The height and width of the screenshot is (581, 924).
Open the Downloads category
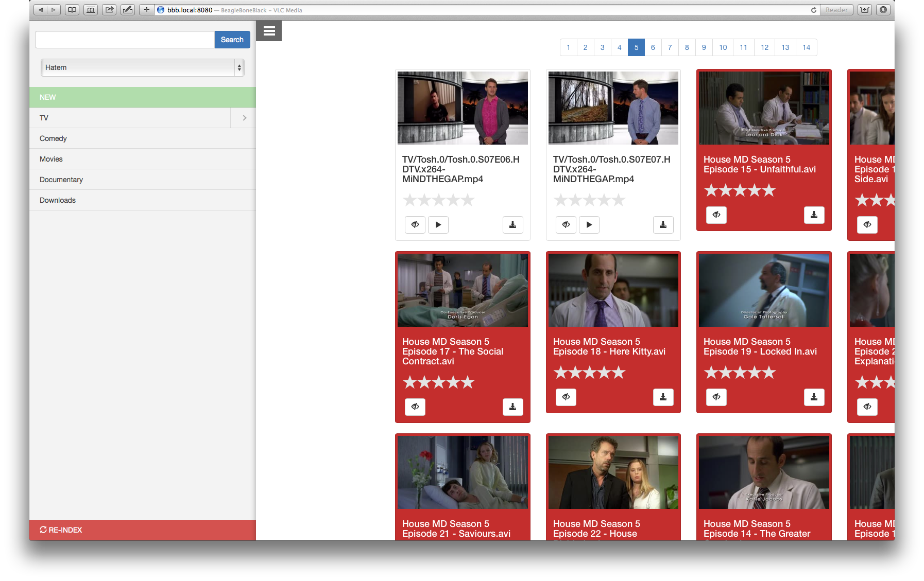[x=143, y=200]
